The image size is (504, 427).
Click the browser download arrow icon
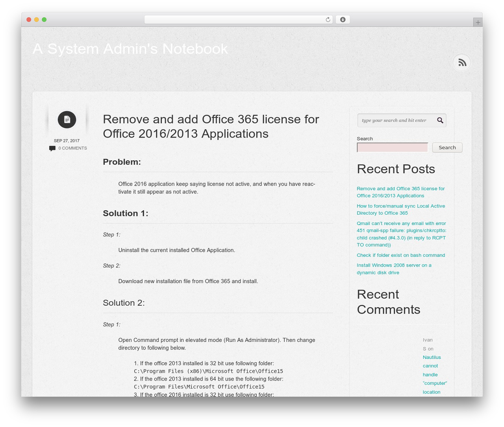click(x=343, y=20)
